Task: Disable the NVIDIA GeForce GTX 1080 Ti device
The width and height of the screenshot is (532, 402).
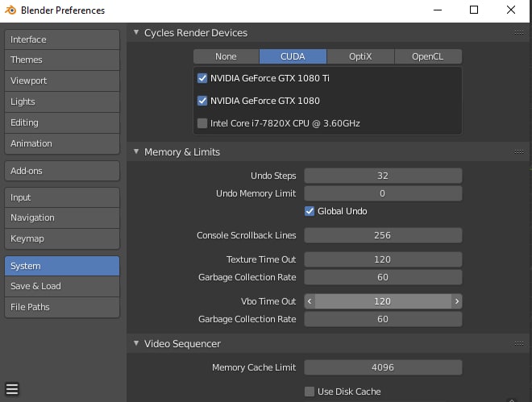Action: tap(202, 79)
